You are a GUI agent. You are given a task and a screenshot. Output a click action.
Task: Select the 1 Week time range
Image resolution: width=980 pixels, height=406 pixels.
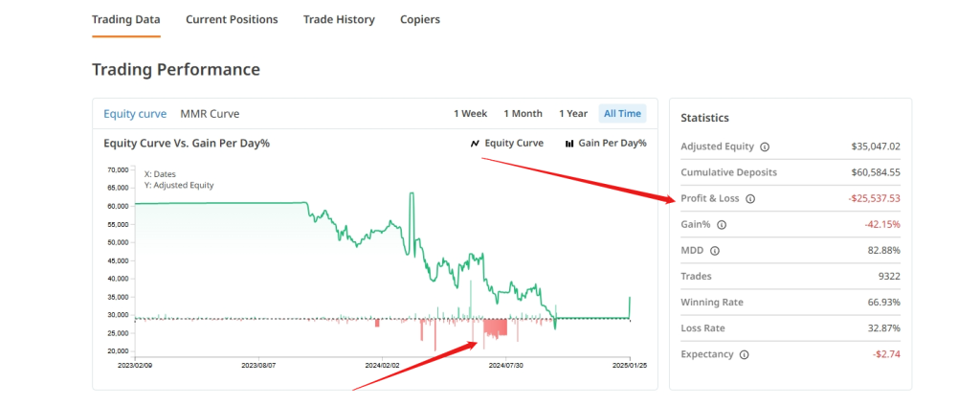coord(470,114)
